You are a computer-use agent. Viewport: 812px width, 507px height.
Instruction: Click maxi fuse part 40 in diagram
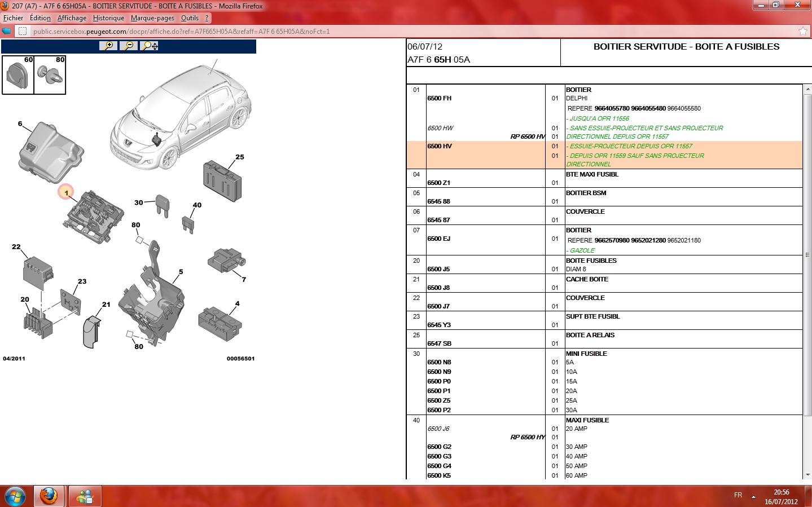[x=188, y=224]
